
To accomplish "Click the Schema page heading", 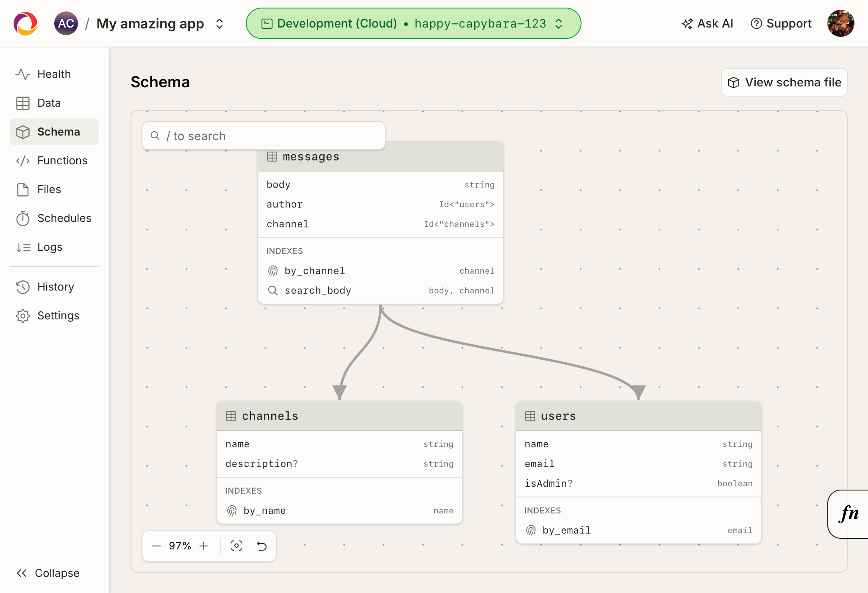I will click(x=160, y=82).
